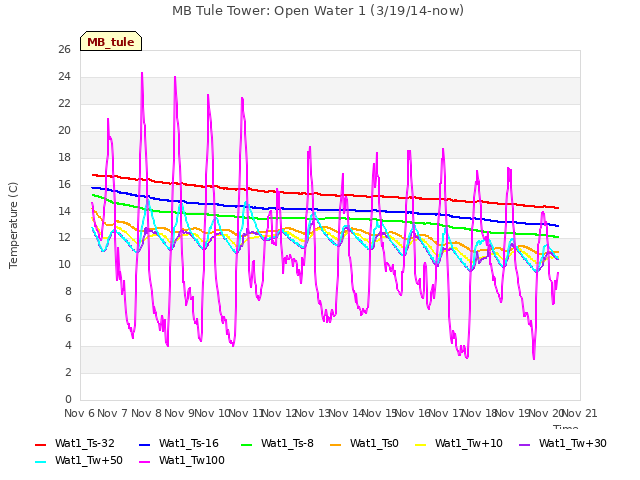Viewport: 640px width, 480px height.
Task: Click the Nov 13 x-axis tick label
Action: click(312, 413)
